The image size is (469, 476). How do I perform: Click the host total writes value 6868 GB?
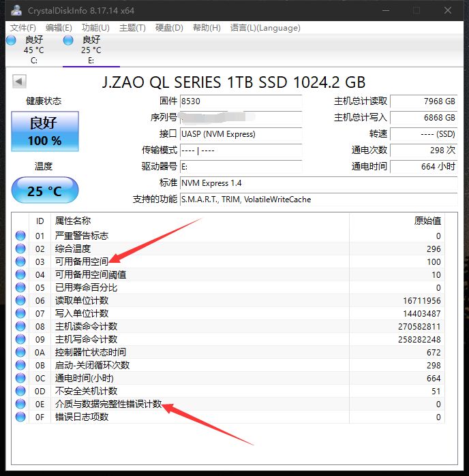click(424, 118)
